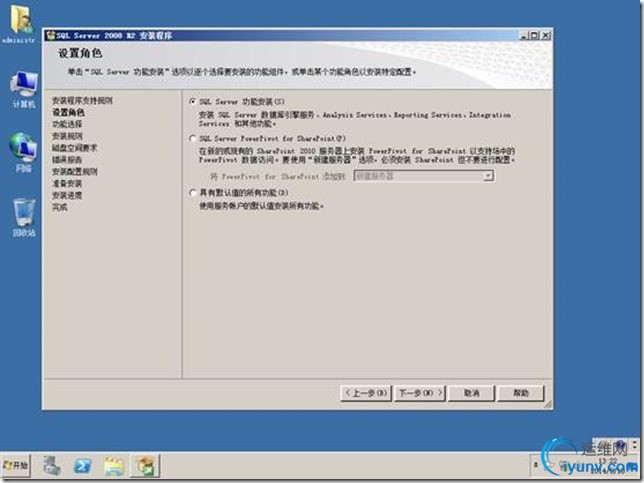Click the 帮助 help button

tap(521, 393)
